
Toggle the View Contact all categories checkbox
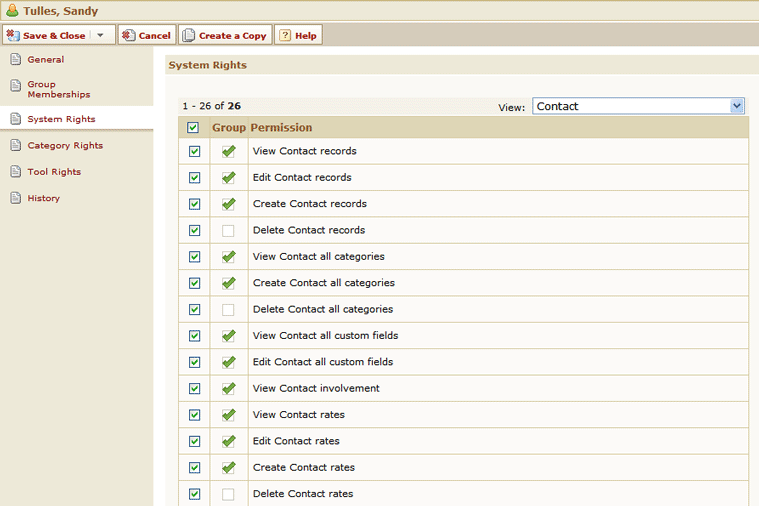(195, 257)
